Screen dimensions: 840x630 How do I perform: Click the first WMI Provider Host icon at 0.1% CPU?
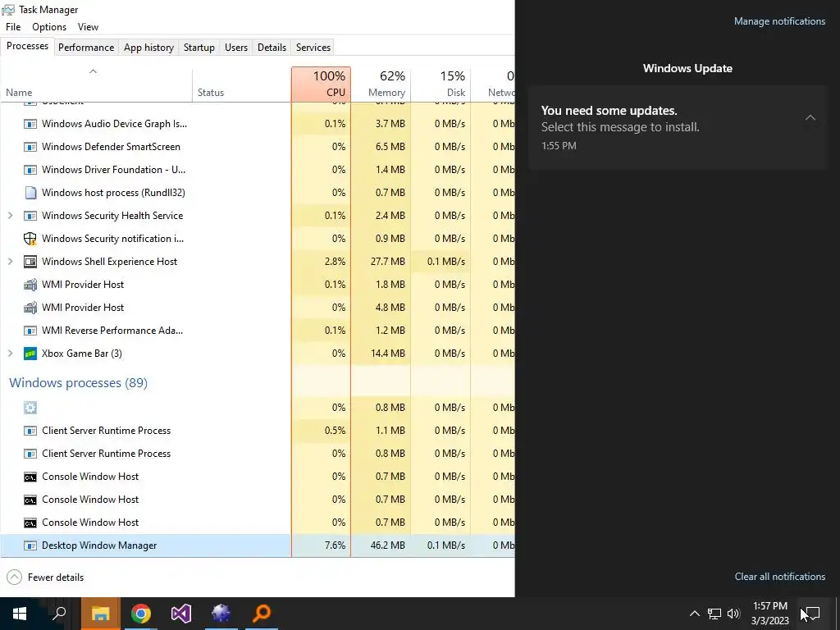coord(30,285)
